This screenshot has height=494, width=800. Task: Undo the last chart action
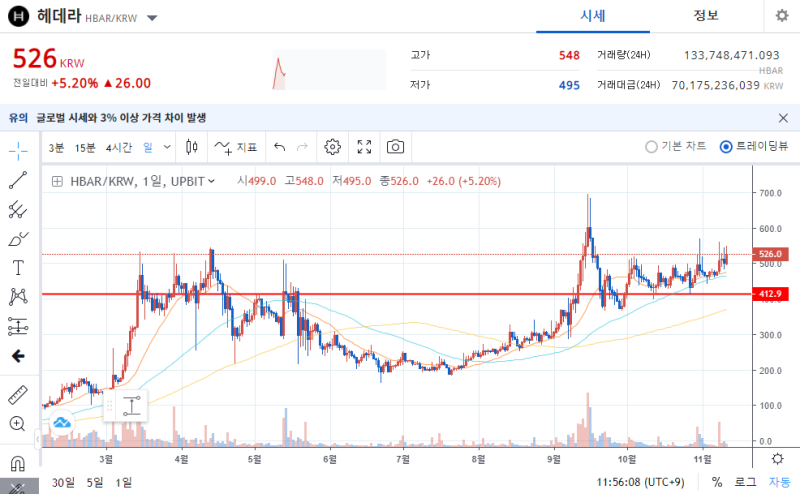tap(280, 147)
